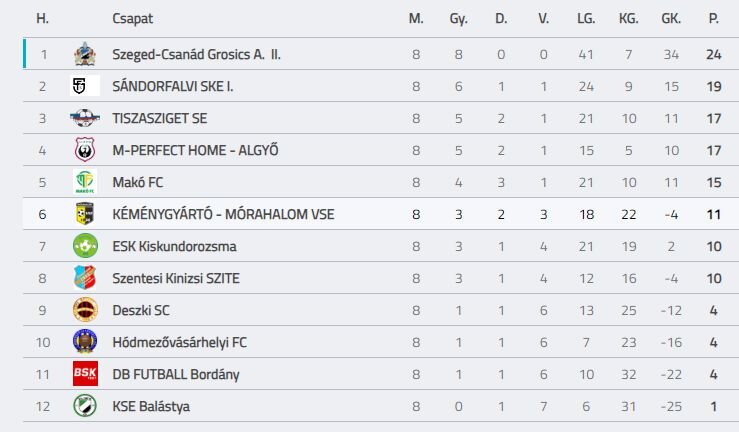Click the KSE Balástya team logo
This screenshot has width=739, height=432.
point(85,406)
